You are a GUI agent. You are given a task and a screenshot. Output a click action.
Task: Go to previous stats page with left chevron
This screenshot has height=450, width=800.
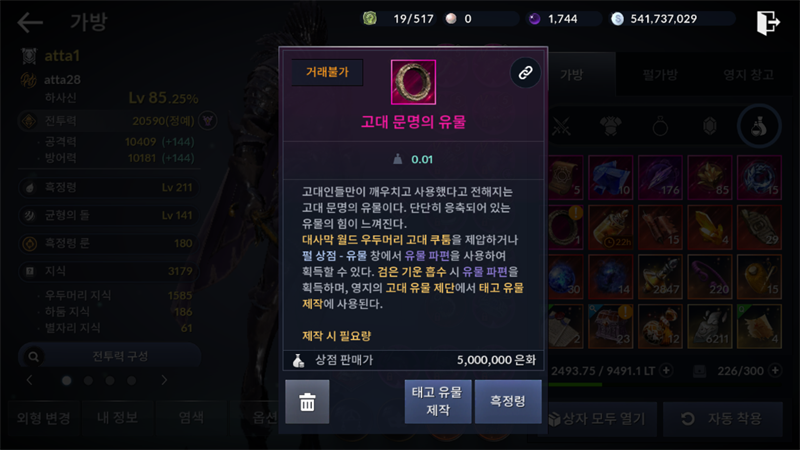30,380
